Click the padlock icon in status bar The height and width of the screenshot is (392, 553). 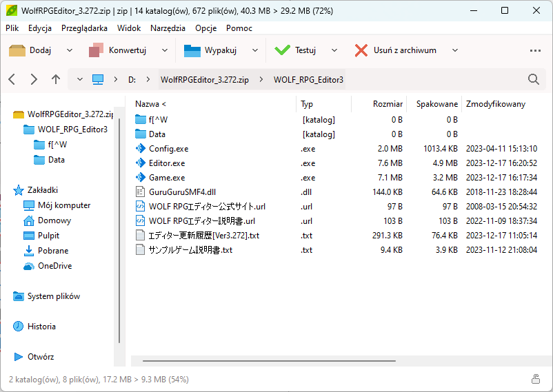536,379
